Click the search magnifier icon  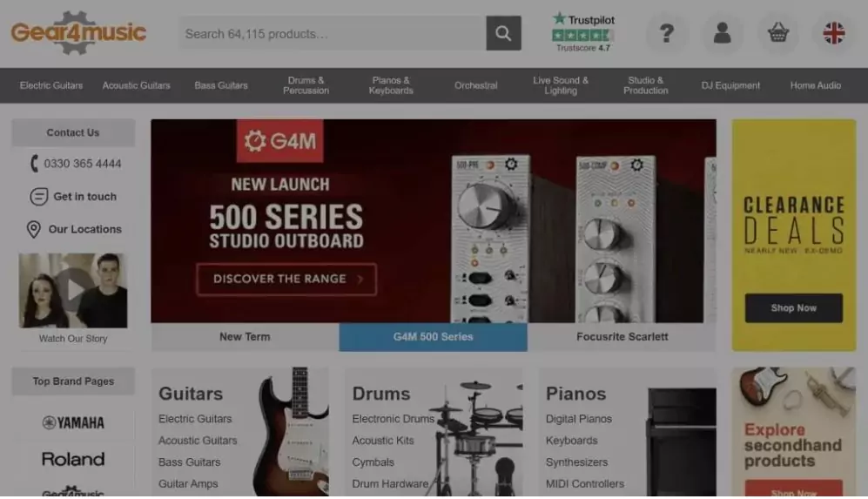click(x=503, y=33)
